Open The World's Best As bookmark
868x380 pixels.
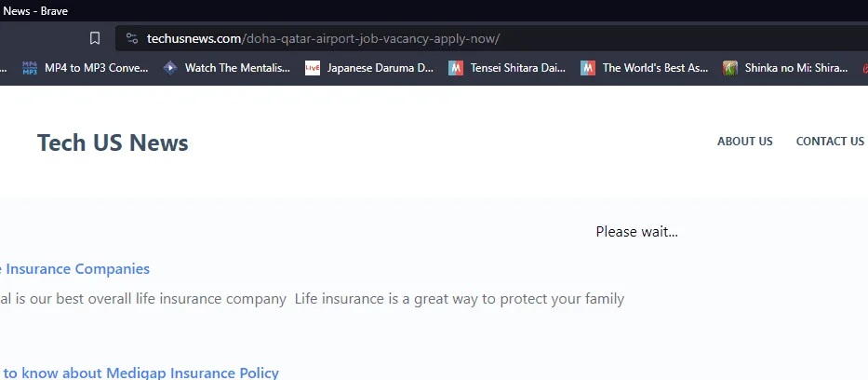point(645,68)
